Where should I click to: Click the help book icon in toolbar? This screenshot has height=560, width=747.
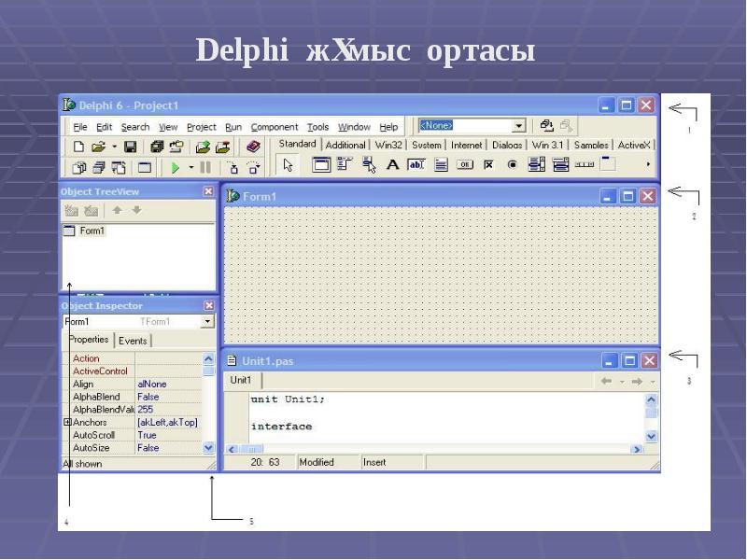253,147
